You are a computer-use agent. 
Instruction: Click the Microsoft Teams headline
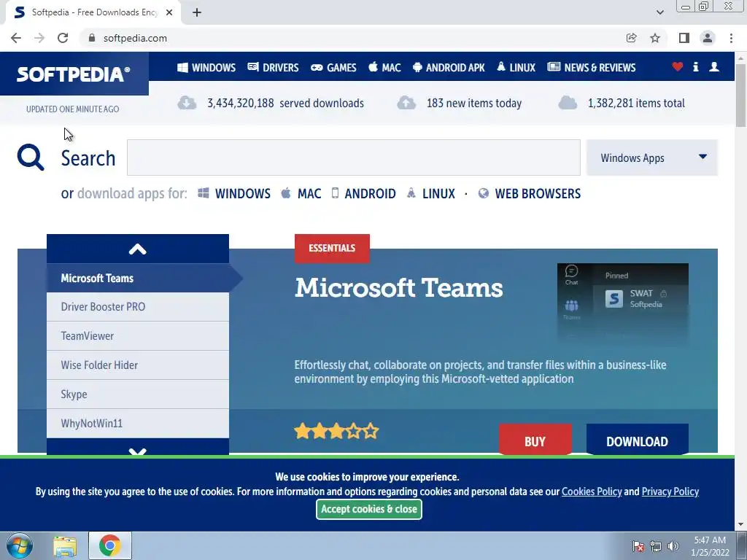[x=399, y=287]
